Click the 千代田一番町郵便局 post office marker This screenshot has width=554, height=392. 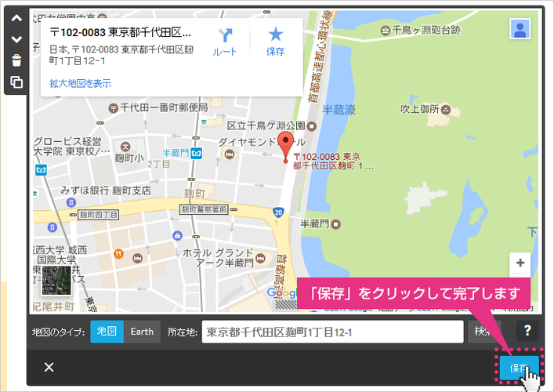coord(113,108)
